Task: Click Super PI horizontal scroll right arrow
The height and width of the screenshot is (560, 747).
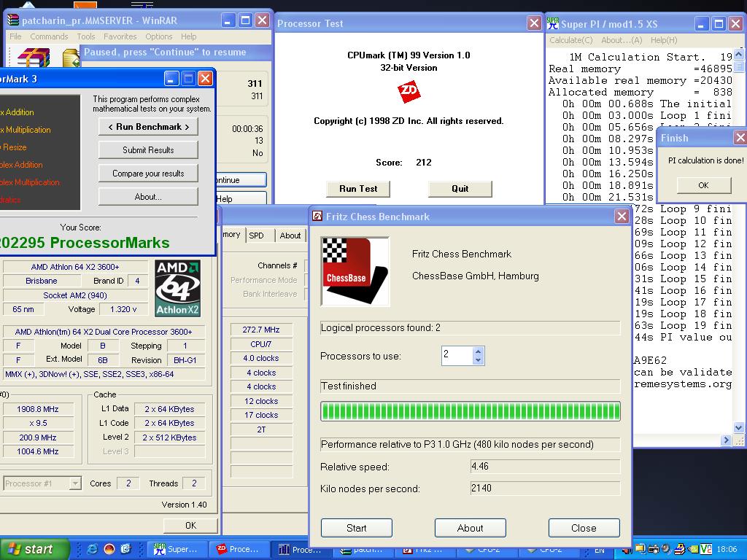Action: (x=726, y=440)
